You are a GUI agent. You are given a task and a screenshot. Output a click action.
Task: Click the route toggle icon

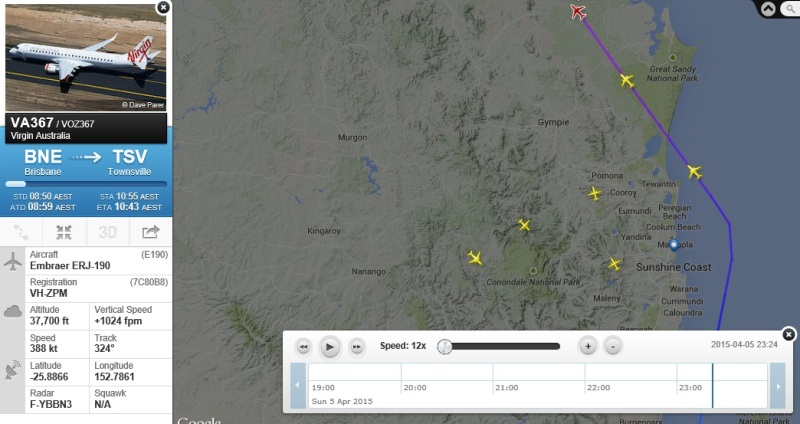tap(21, 233)
